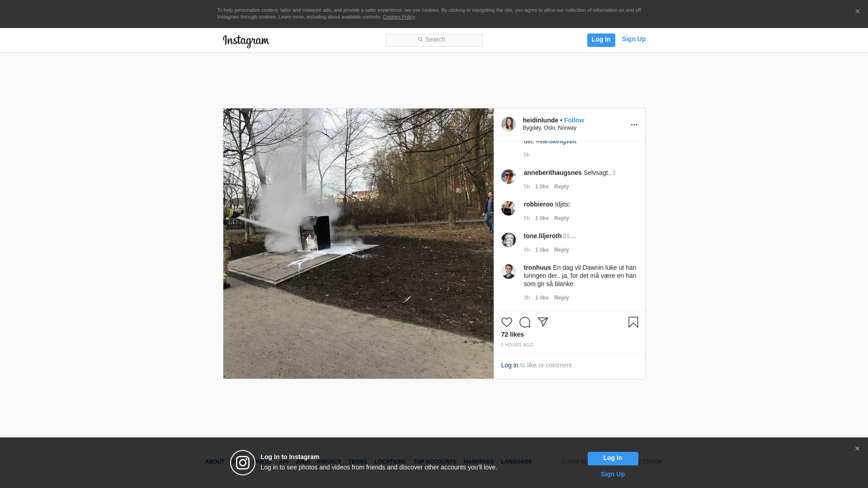View likes on robbieroo comment
This screenshot has height=488, width=868.
[x=542, y=218]
